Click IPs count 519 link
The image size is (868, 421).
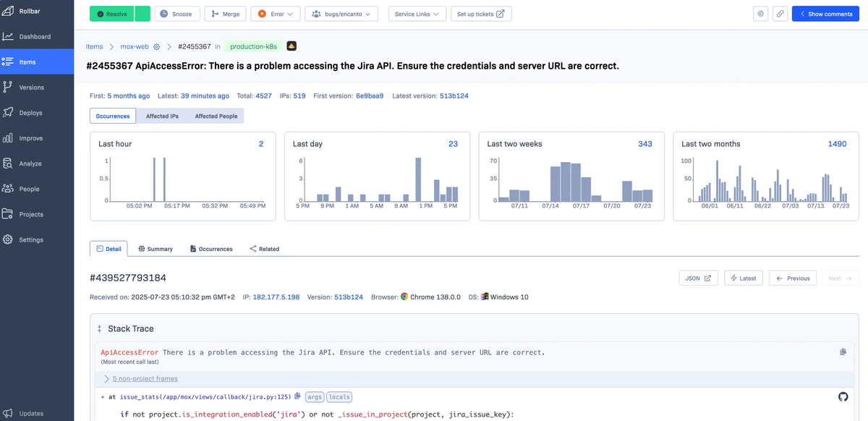tap(299, 95)
